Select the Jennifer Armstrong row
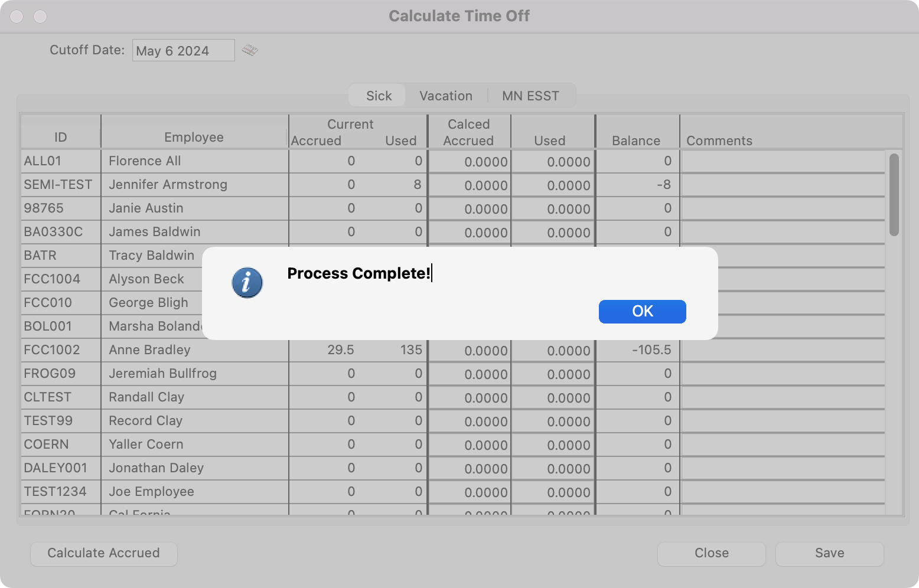The image size is (919, 588). pos(168,185)
